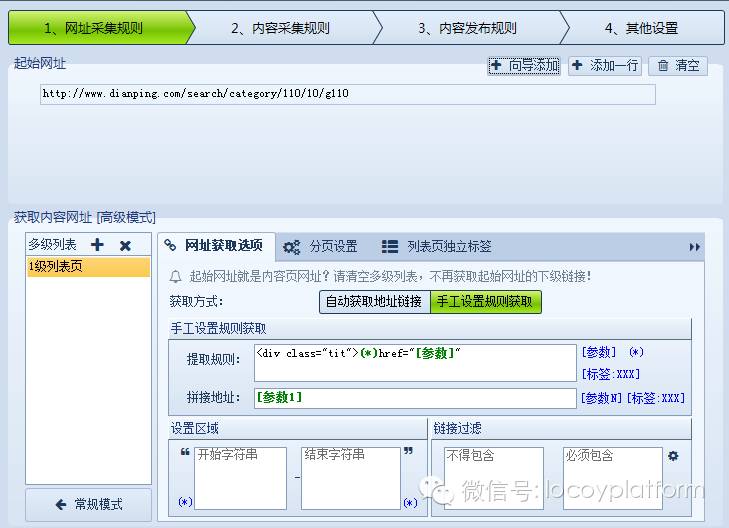The width and height of the screenshot is (729, 528).
Task: Click the opening quote icon of the region setting
Action: point(185,452)
